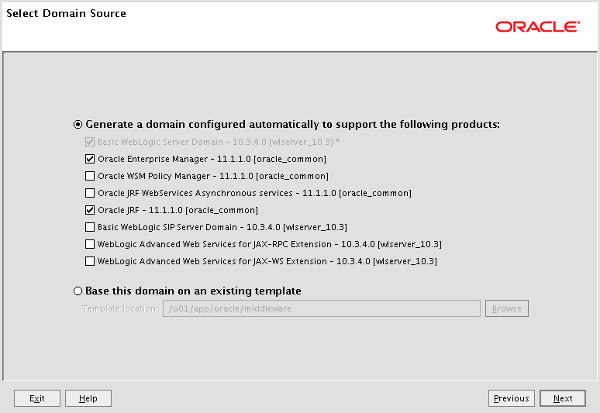The width and height of the screenshot is (600, 413).
Task: Click the Oracle WSM Policy Manager label text
Action: tap(213, 176)
